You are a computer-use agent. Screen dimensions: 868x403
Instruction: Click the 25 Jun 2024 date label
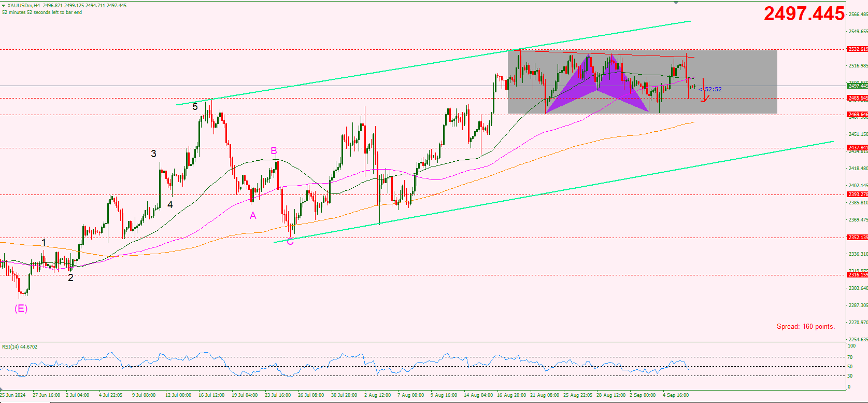[x=13, y=395]
